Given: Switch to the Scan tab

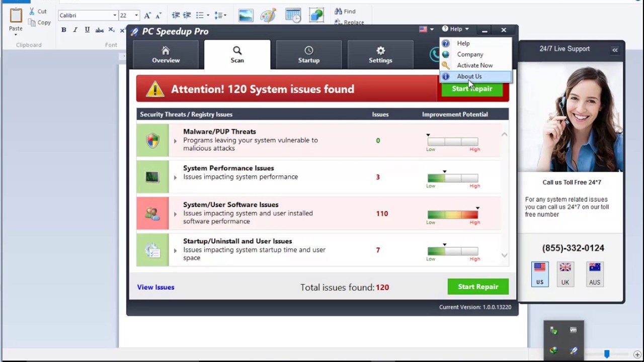Looking at the screenshot, I should click(237, 54).
